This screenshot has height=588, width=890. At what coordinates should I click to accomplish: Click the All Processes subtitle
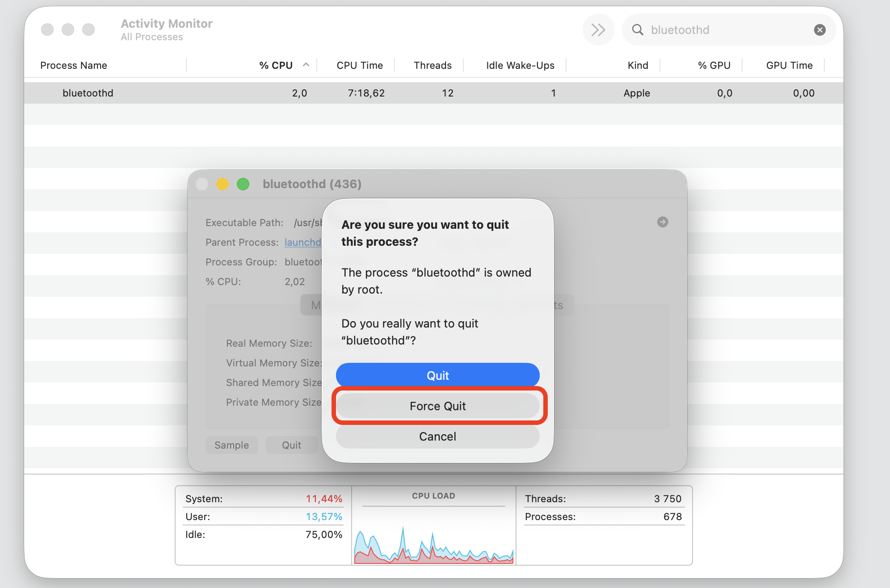tap(152, 37)
